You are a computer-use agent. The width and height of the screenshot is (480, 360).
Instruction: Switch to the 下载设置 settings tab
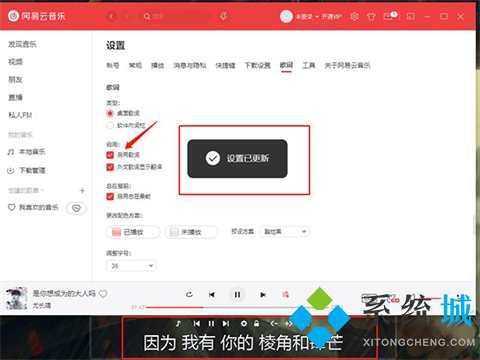coord(257,65)
